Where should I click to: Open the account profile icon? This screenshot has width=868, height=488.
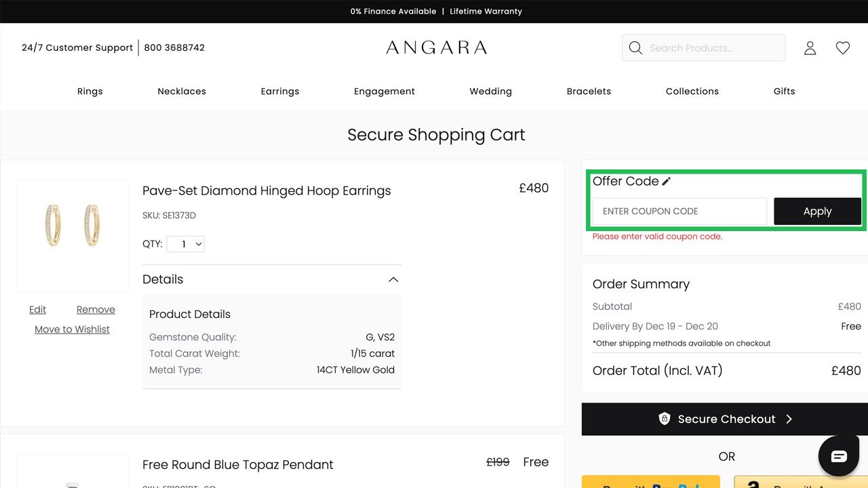click(x=810, y=48)
